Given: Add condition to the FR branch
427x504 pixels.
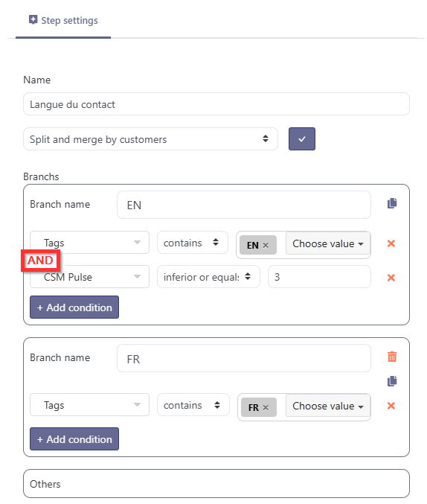Looking at the screenshot, I should [x=74, y=439].
